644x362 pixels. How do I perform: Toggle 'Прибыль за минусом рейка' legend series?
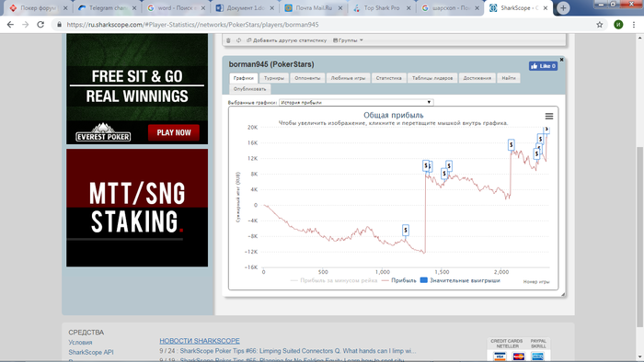tap(333, 280)
